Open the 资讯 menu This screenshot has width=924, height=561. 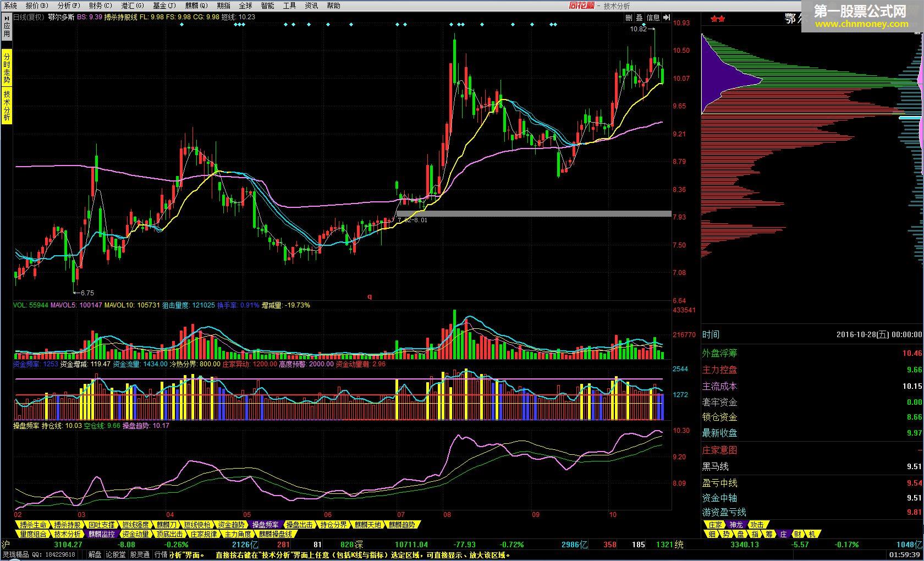click(311, 5)
